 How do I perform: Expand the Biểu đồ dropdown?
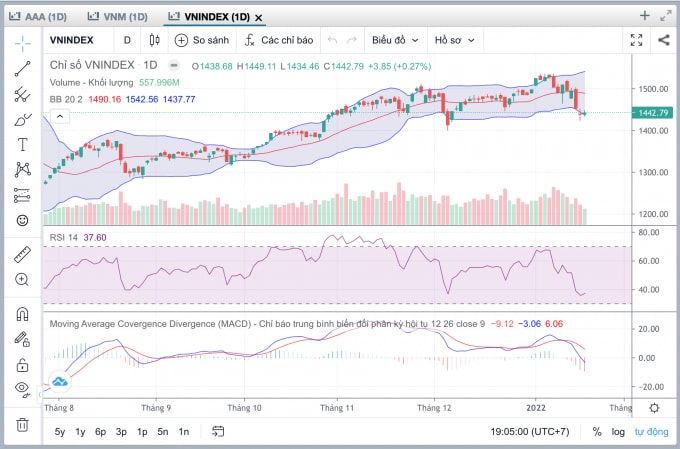395,40
